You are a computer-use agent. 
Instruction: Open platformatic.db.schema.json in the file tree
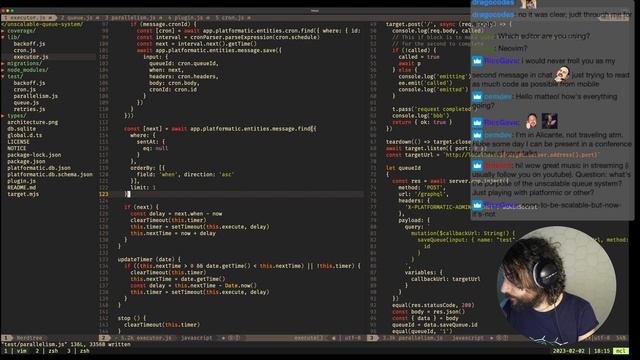50,174
